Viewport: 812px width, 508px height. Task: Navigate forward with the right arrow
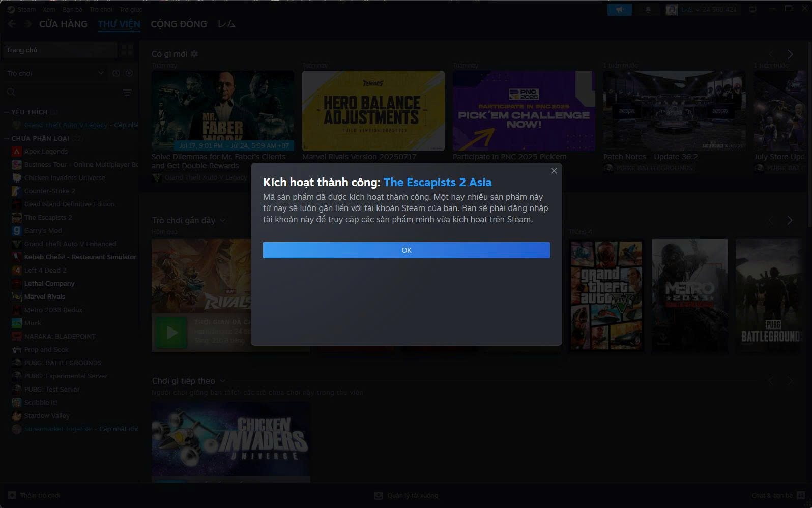[28, 24]
